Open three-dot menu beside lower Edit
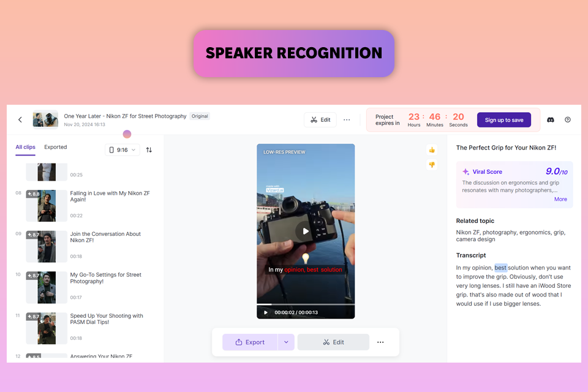The height and width of the screenshot is (392, 588). 380,342
